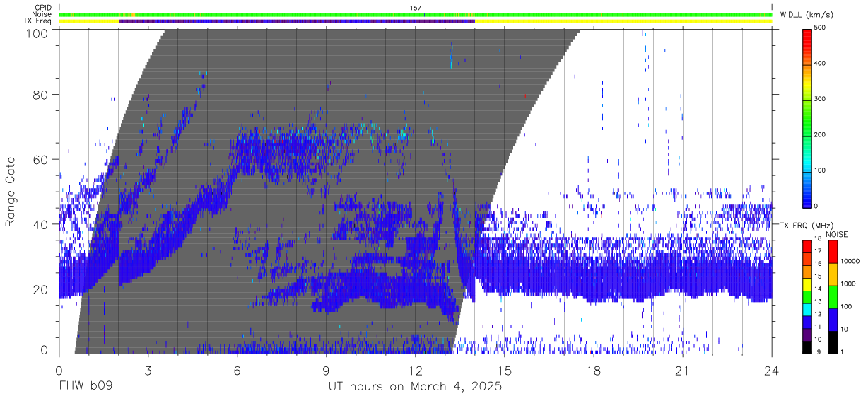Screen dimensions: 868x401
Task: Click the x-axis tick label 3
Action: pyautogui.click(x=148, y=371)
